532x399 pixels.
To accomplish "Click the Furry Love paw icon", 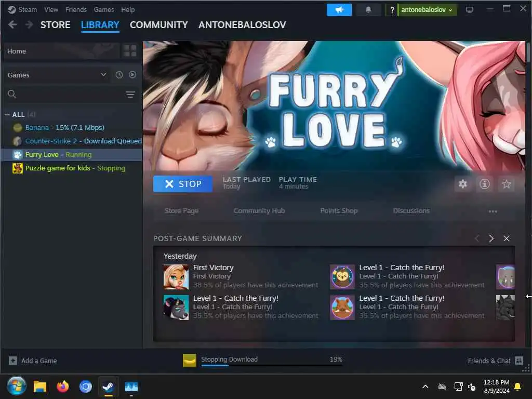I will click(x=17, y=155).
